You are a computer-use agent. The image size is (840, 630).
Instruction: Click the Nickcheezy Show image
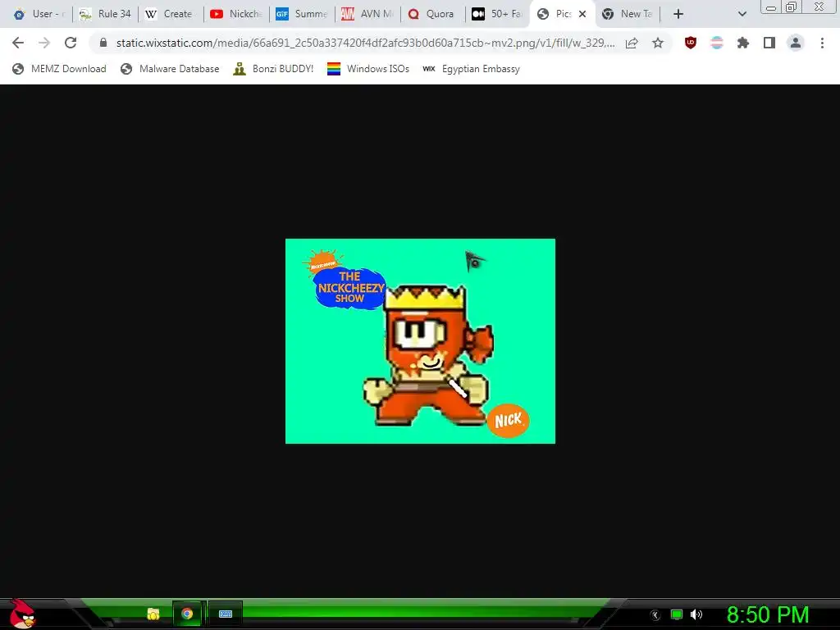420,340
